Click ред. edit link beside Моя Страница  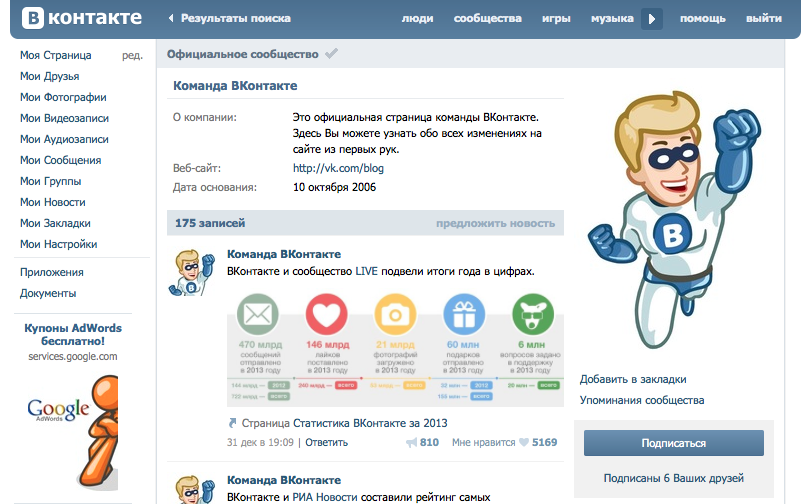[132, 55]
